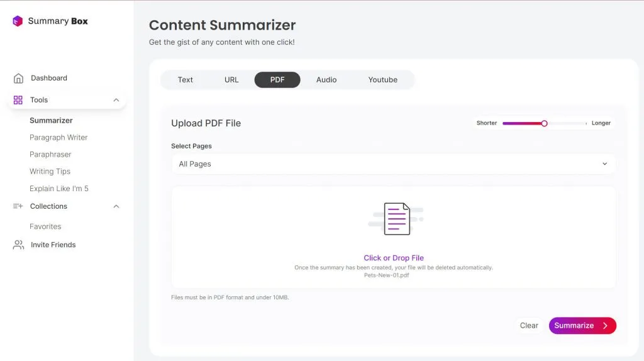Click the Summary Box logo icon
Screen dimensions: 644x361
click(x=18, y=21)
